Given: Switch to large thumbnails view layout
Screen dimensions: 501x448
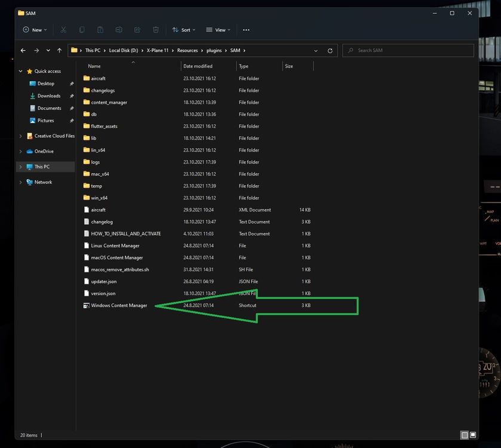Looking at the screenshot, I should (x=473, y=435).
